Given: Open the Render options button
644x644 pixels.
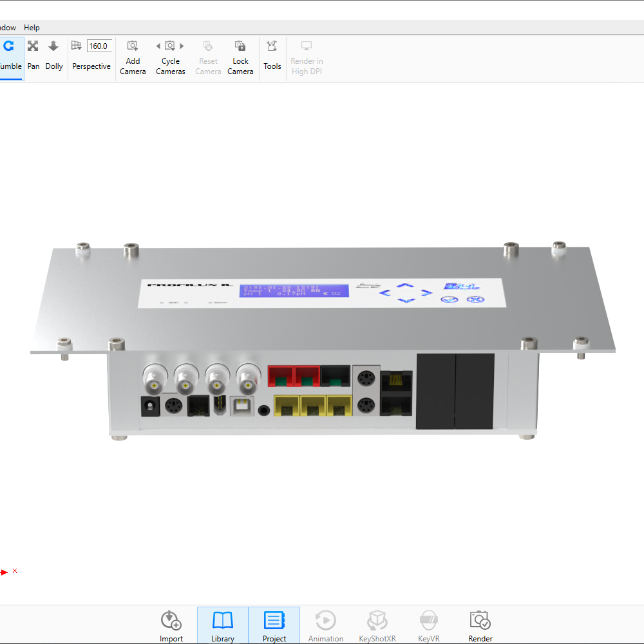Looking at the screenshot, I should [x=480, y=626].
